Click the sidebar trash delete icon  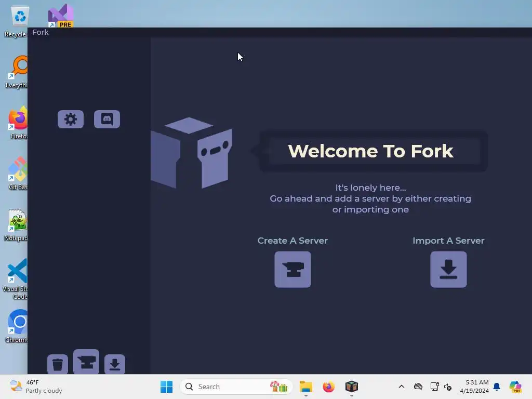58,364
